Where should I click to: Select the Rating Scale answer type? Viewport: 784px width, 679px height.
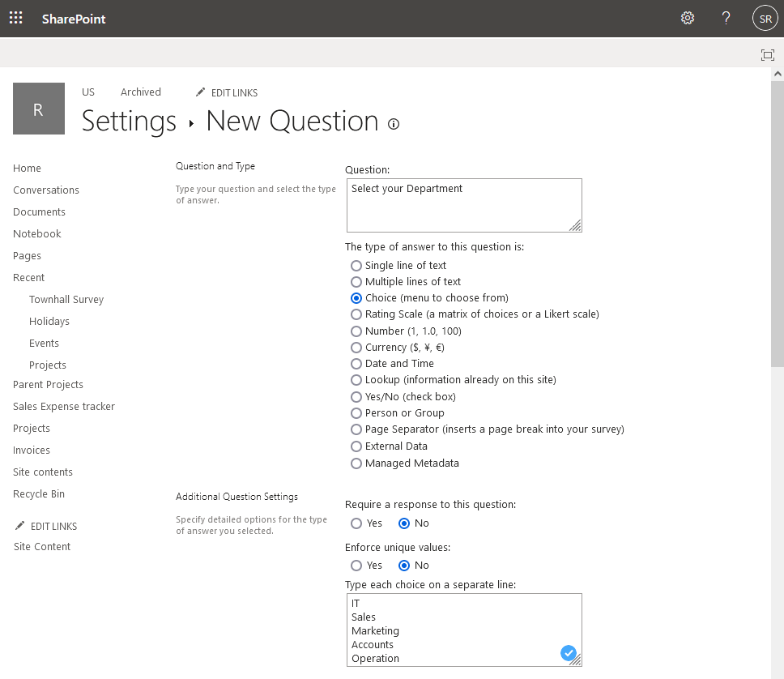(356, 314)
